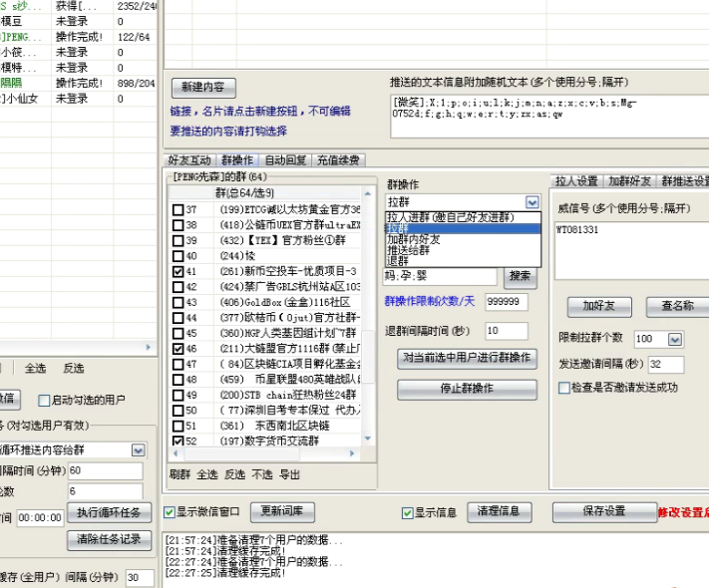709x588 pixels.
Task: Uncheck group 46 大链盟官方1116群
Action: 178,349
